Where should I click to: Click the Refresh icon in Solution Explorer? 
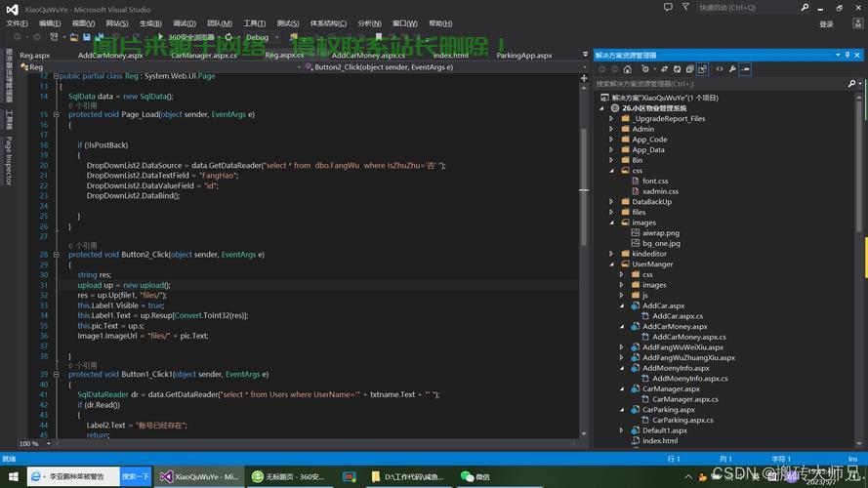[x=677, y=69]
